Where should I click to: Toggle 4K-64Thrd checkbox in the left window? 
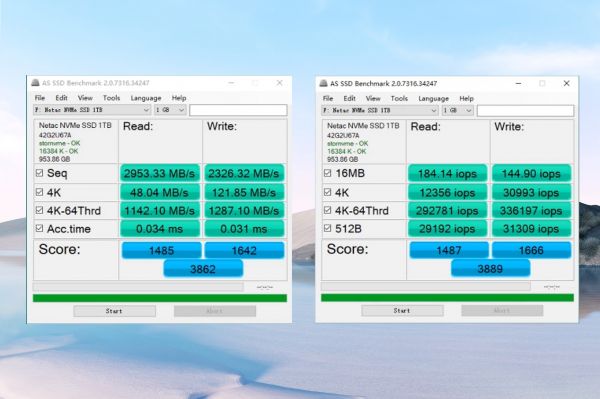point(39,210)
